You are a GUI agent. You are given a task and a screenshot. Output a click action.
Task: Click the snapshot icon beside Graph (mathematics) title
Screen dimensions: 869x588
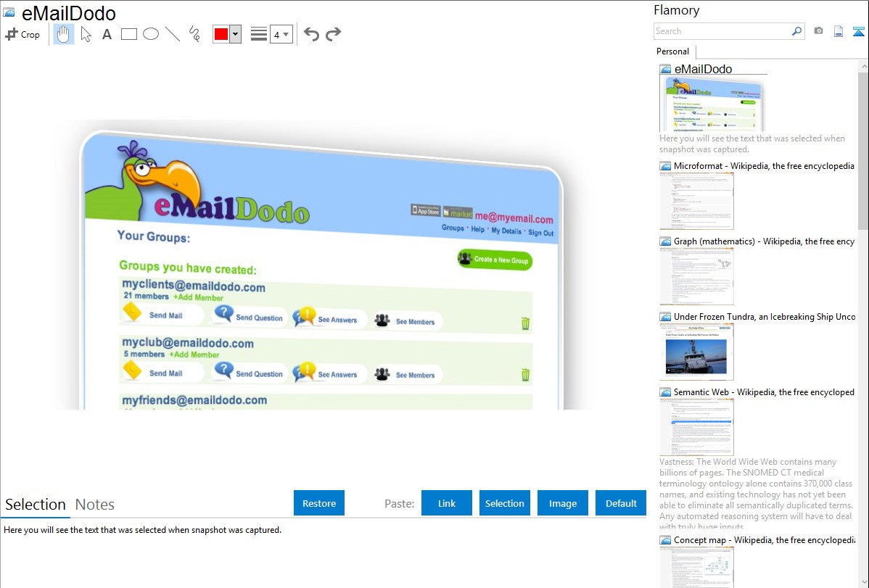tap(666, 241)
